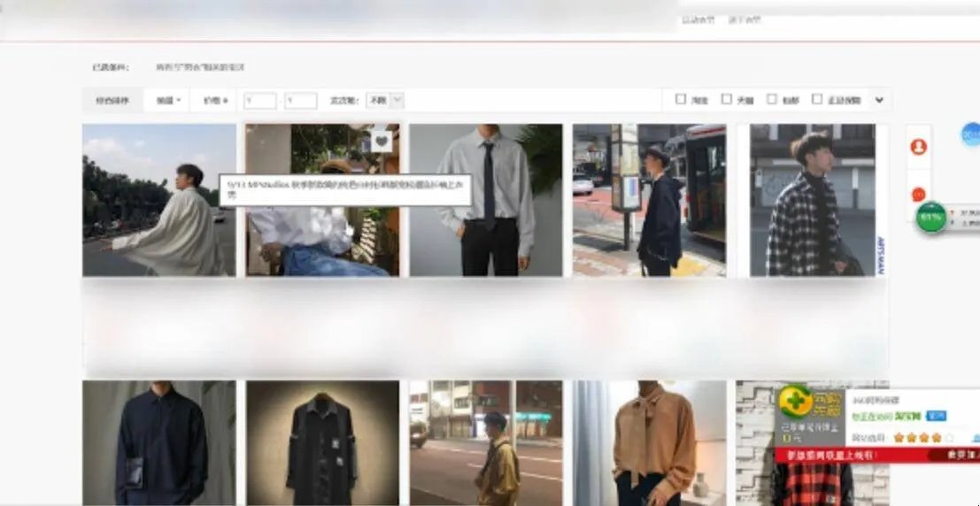Click the maximum price input field
Viewport: 980px width, 506px height.
tap(301, 101)
